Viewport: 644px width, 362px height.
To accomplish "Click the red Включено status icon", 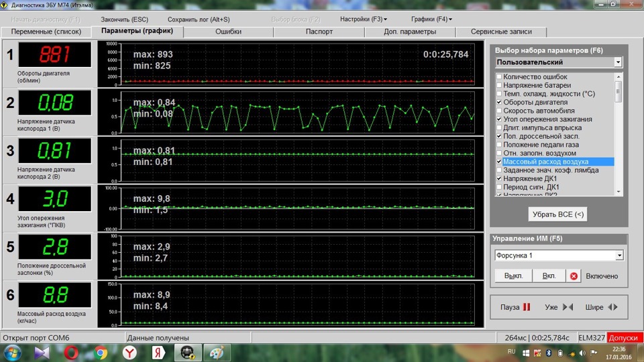I will pos(574,276).
